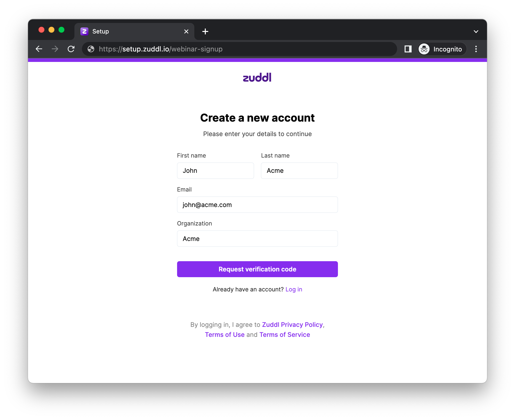
Task: Close the Setup tab
Action: pos(186,31)
